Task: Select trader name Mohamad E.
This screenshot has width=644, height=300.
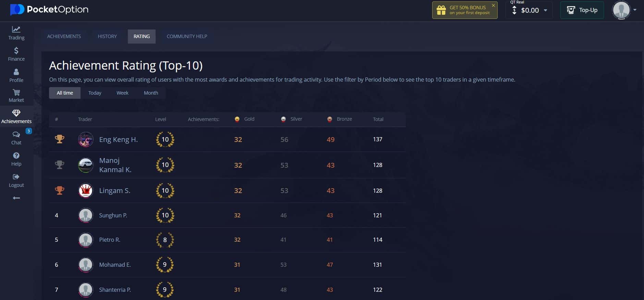Action: [x=115, y=265]
